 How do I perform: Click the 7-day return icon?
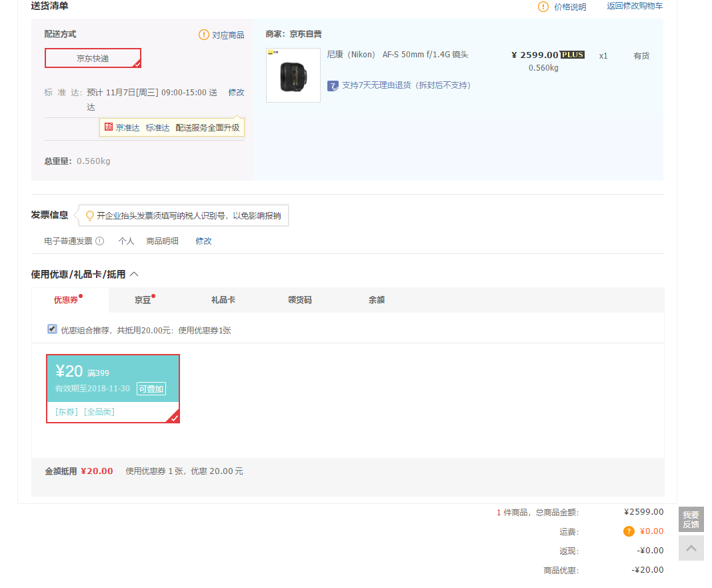click(x=333, y=86)
